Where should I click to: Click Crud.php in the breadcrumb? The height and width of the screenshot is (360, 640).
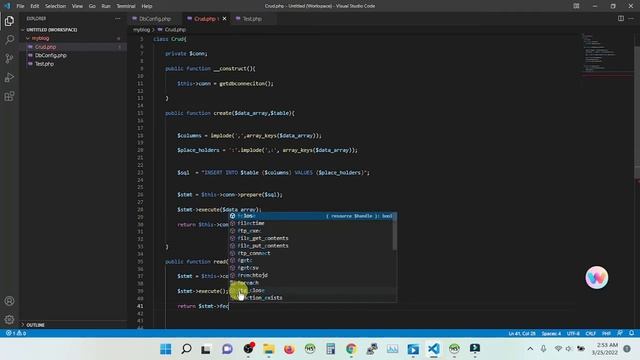[x=175, y=30]
